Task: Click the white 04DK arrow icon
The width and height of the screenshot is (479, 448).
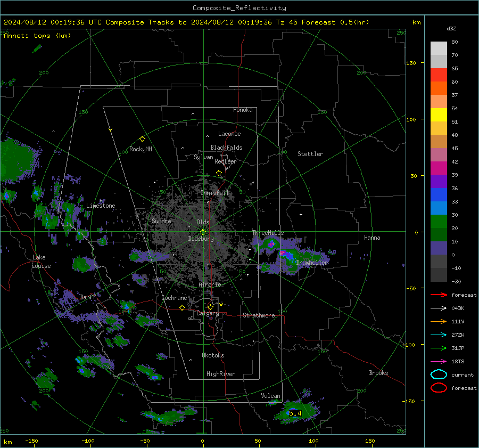Action: (x=439, y=308)
